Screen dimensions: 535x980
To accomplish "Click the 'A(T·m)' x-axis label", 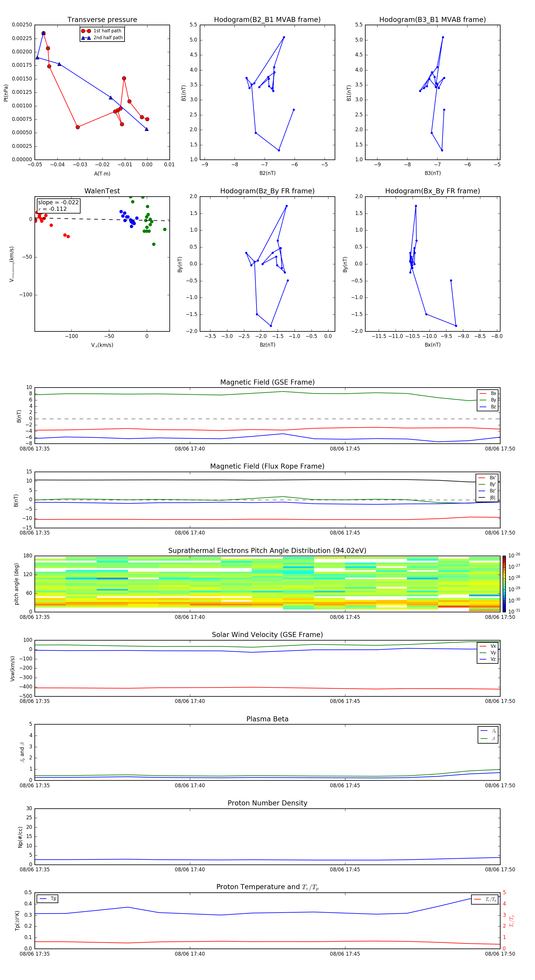I will click(x=102, y=173).
